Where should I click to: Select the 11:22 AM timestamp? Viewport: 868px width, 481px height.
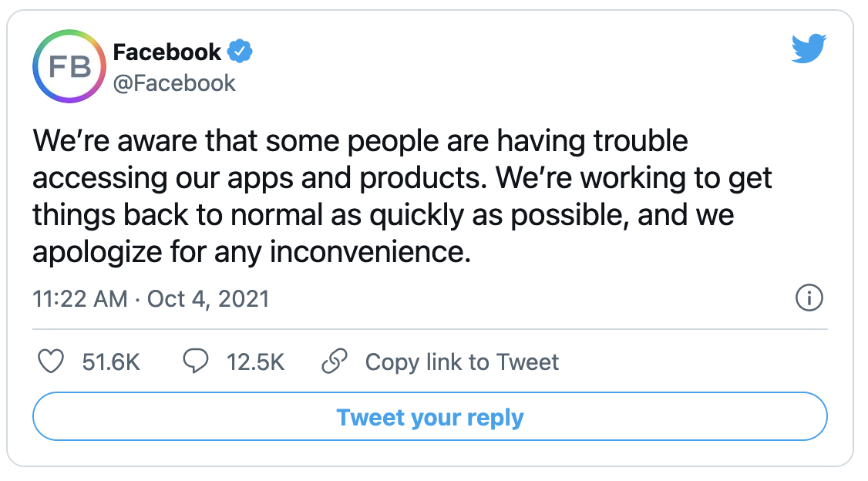pyautogui.click(x=80, y=298)
